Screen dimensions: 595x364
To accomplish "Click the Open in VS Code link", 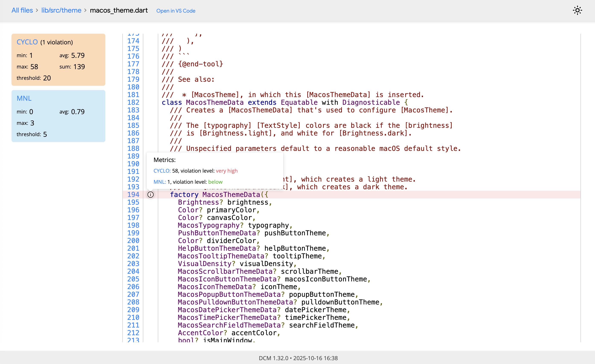I will (x=176, y=11).
